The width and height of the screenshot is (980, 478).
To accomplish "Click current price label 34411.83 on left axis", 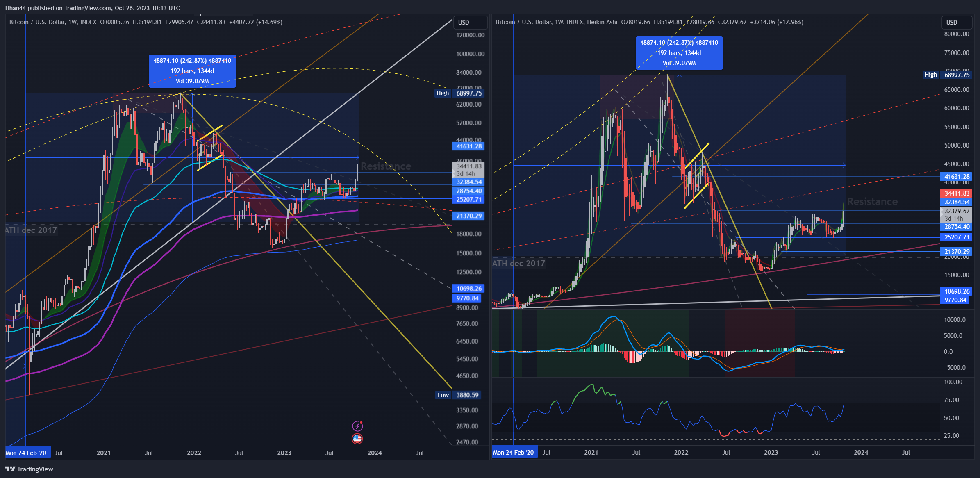I will coord(468,166).
